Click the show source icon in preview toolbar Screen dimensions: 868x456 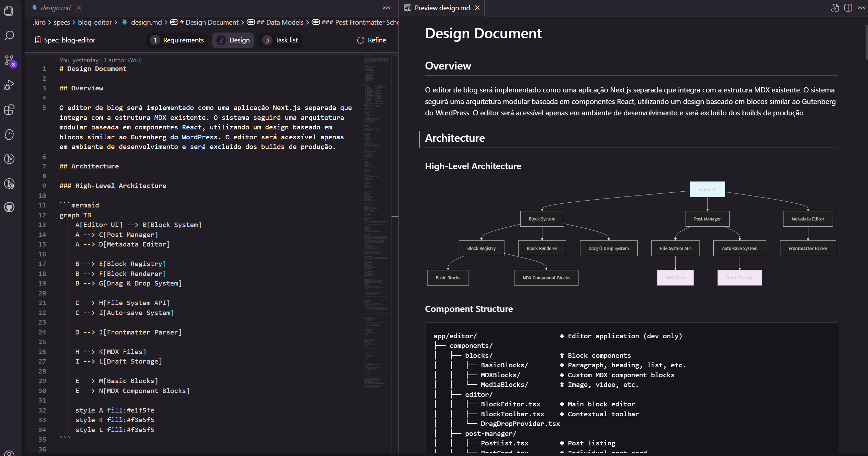[835, 8]
